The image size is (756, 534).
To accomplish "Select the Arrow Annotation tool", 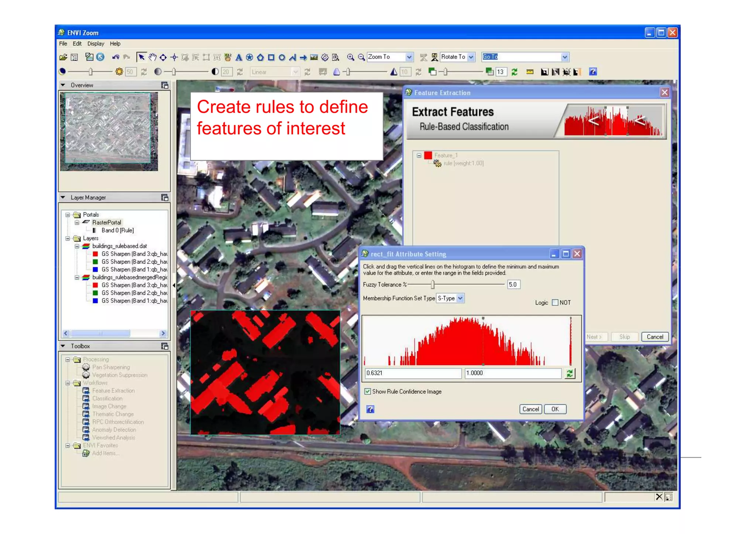I will click(303, 57).
